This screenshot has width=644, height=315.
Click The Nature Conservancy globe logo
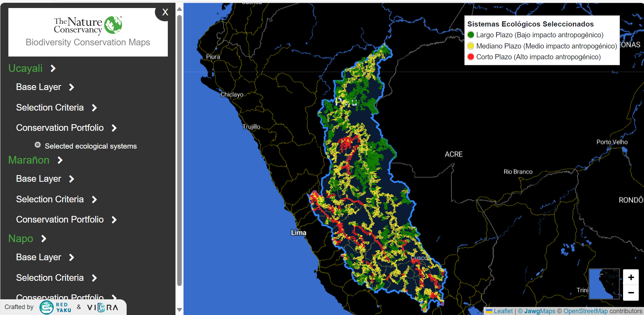113,25
